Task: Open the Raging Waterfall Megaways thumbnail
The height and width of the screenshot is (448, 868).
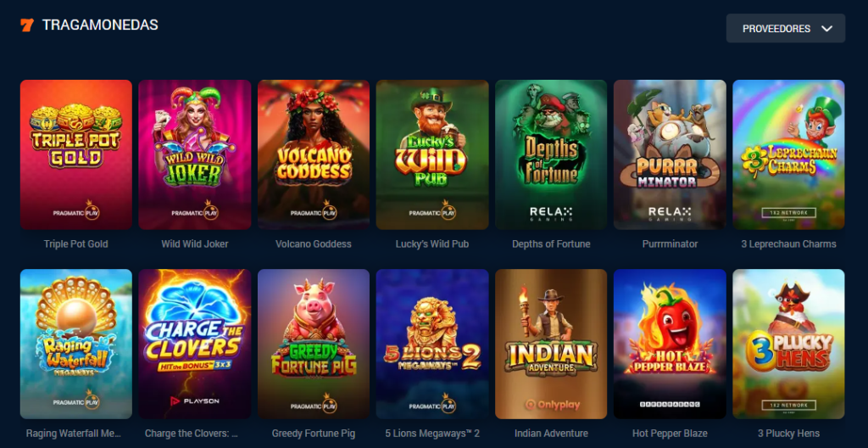Action: point(76,344)
